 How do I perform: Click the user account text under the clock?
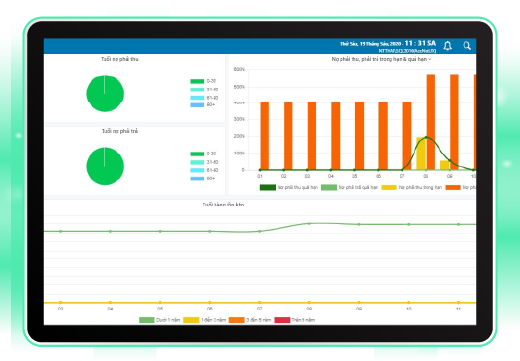[x=407, y=51]
